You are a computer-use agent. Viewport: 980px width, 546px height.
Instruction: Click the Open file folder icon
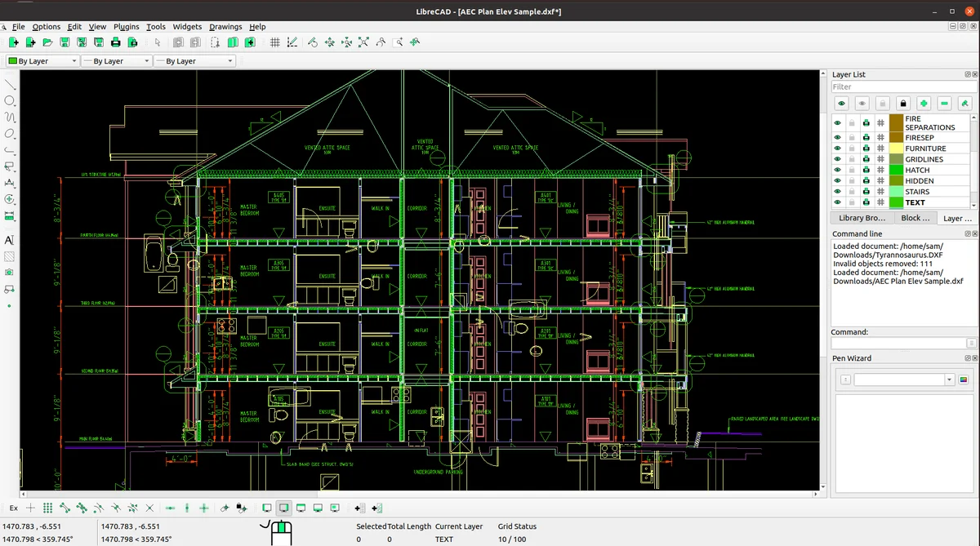tap(47, 42)
